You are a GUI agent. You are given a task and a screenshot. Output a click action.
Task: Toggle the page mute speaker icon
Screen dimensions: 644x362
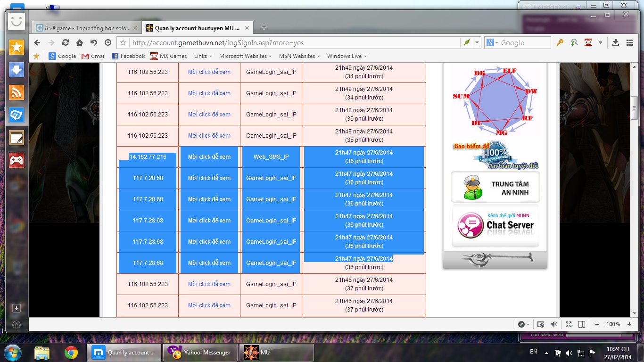tap(554, 324)
